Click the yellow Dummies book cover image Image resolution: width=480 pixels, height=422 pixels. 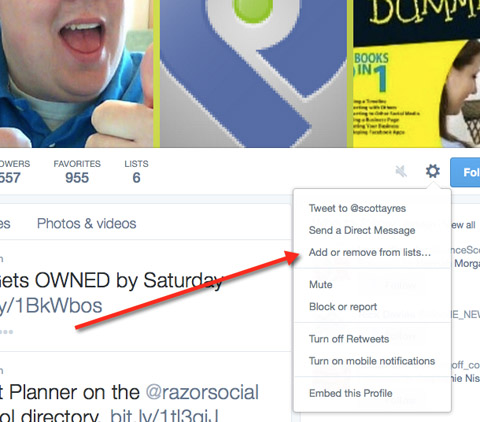pos(417,74)
